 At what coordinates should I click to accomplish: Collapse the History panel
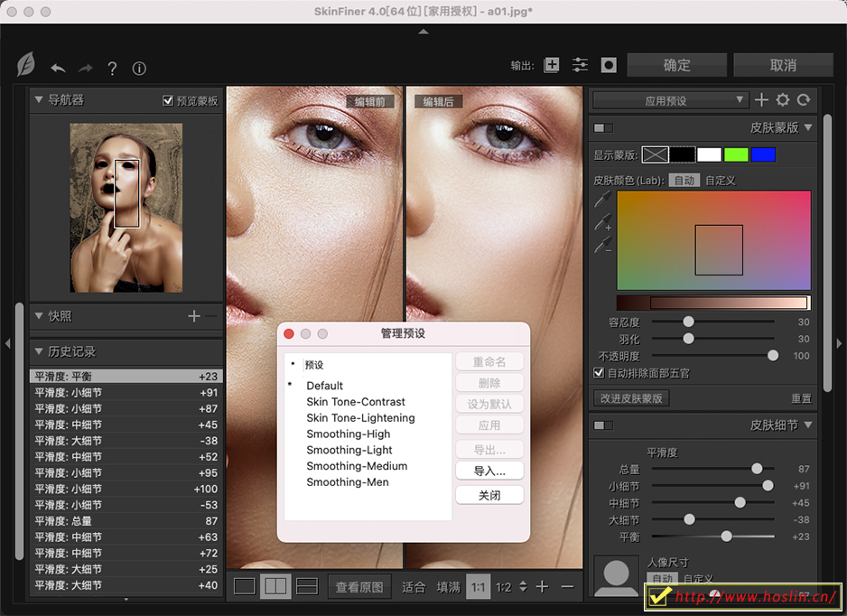pyautogui.click(x=38, y=351)
